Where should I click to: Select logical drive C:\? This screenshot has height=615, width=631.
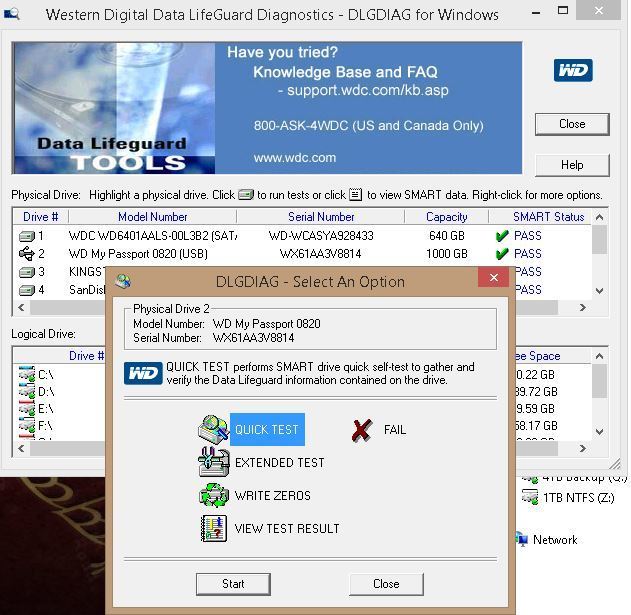37,375
